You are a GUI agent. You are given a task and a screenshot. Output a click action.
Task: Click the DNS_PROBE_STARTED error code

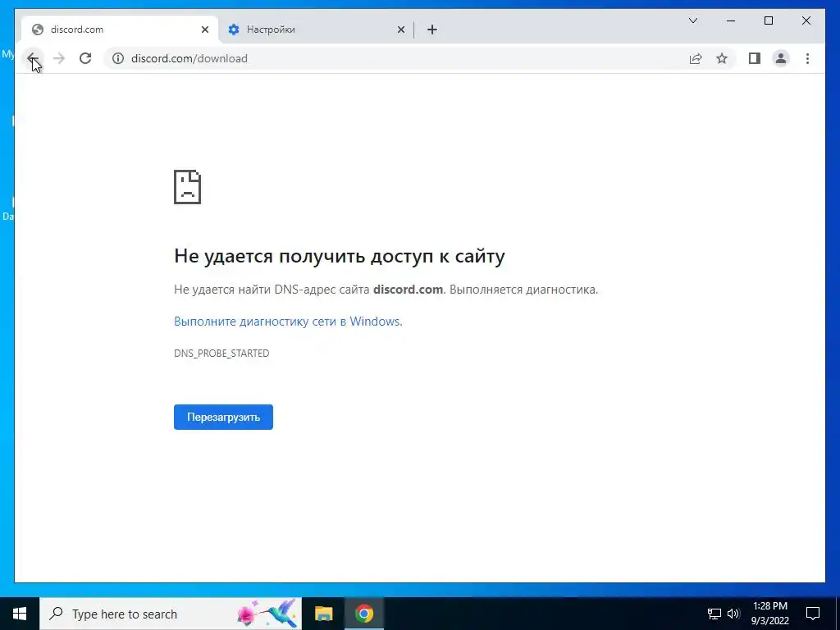point(221,353)
